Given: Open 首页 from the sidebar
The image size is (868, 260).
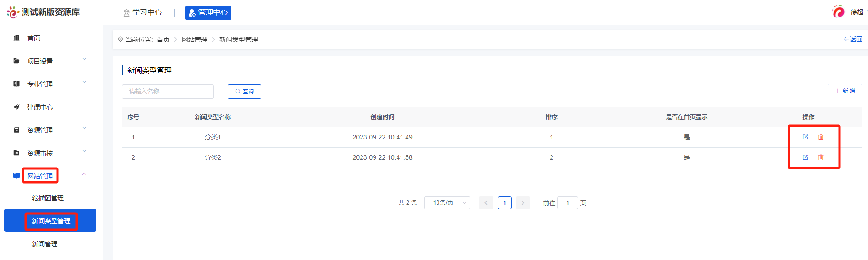Looking at the screenshot, I should point(33,38).
